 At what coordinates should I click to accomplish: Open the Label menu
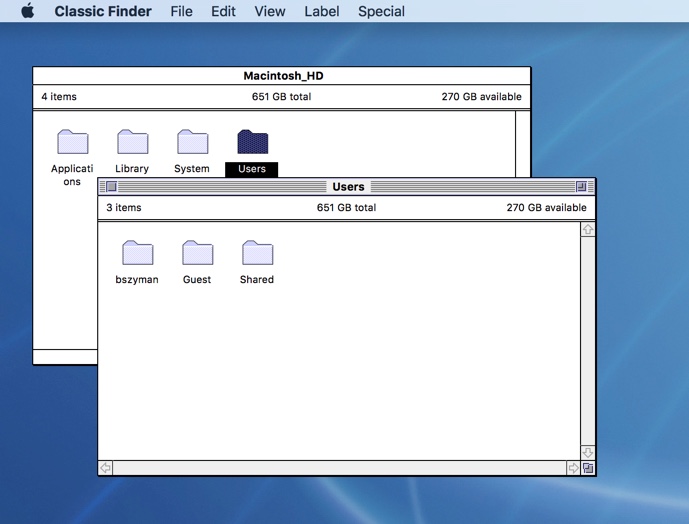[x=322, y=11]
